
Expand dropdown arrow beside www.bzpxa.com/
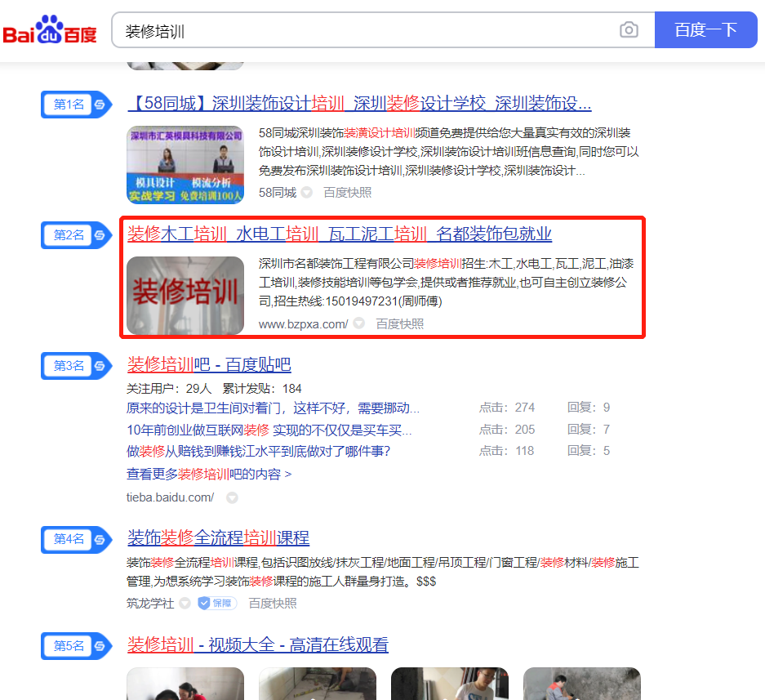coord(358,323)
